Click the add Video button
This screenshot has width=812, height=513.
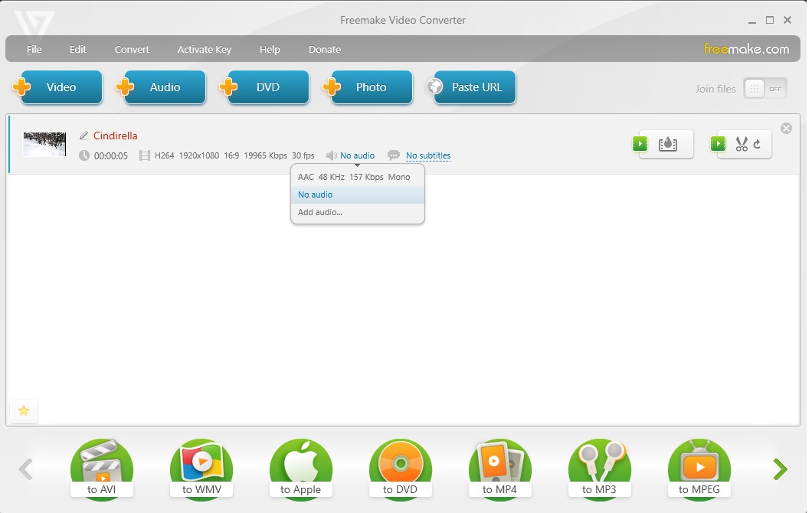(57, 87)
